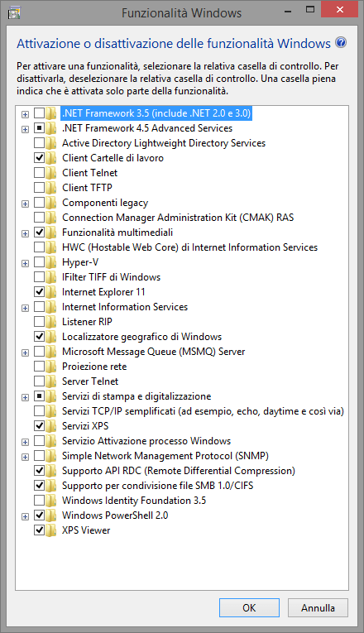Click the Annulla button
Viewport: 364px width, 633px height.
tap(318, 607)
